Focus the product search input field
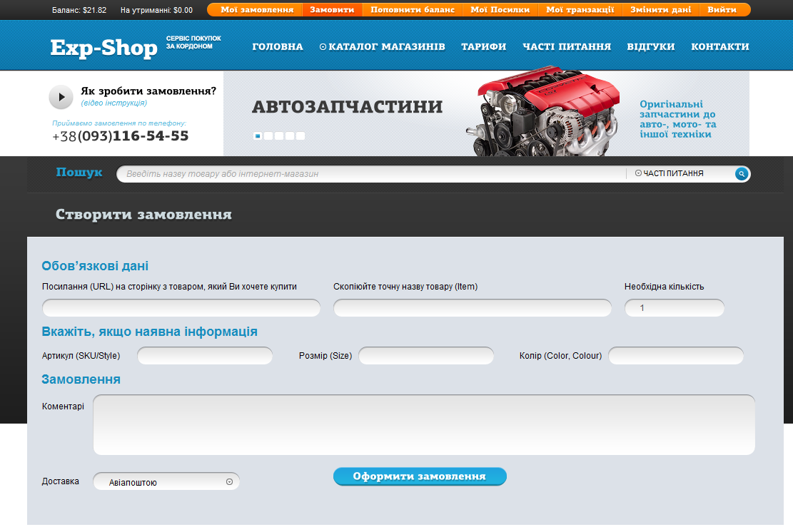Screen dimensions: 793x532 click(x=372, y=174)
